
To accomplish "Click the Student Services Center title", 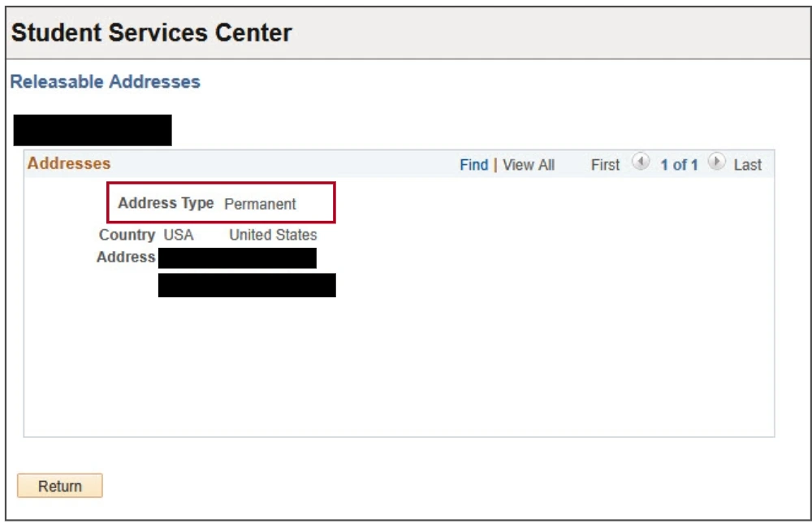I will tap(152, 33).
